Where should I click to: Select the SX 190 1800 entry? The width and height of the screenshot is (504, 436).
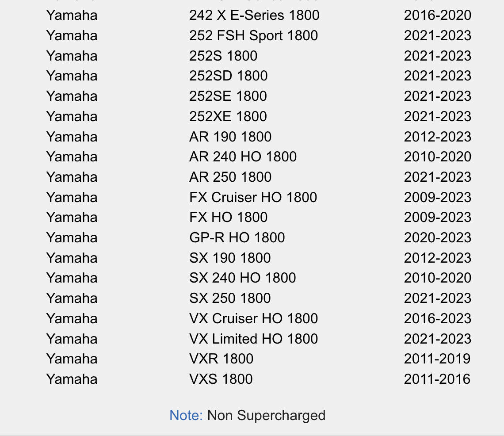point(230,258)
